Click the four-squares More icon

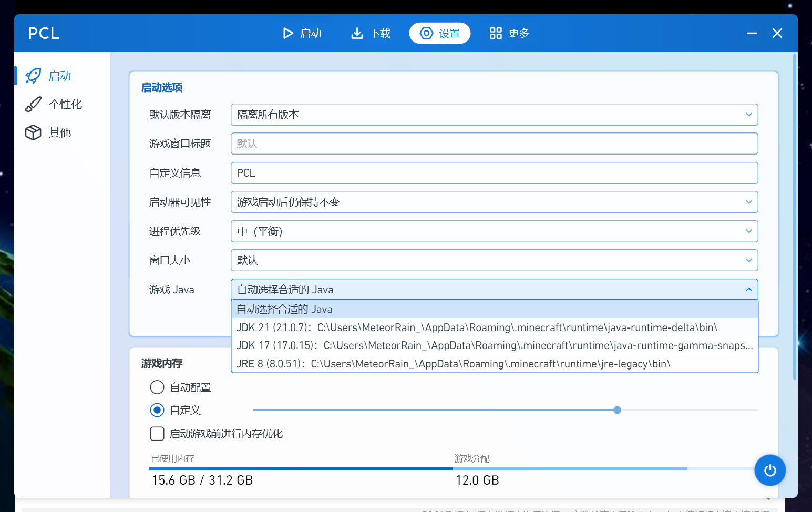click(x=496, y=33)
